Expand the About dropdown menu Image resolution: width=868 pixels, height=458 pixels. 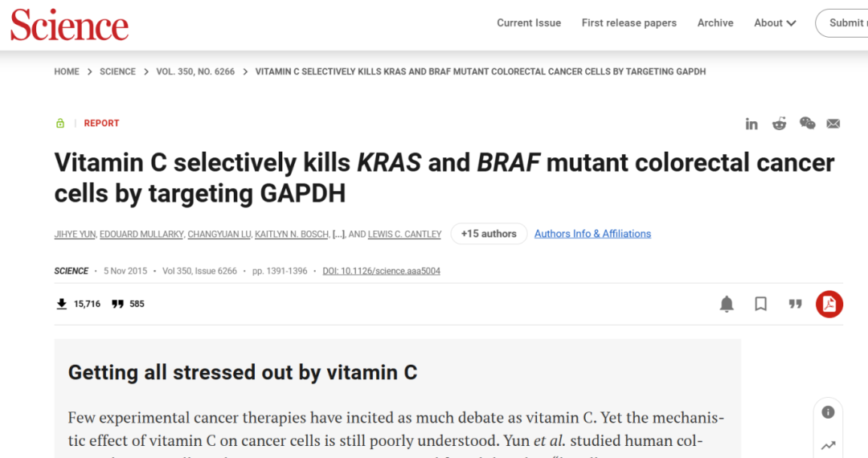point(775,23)
